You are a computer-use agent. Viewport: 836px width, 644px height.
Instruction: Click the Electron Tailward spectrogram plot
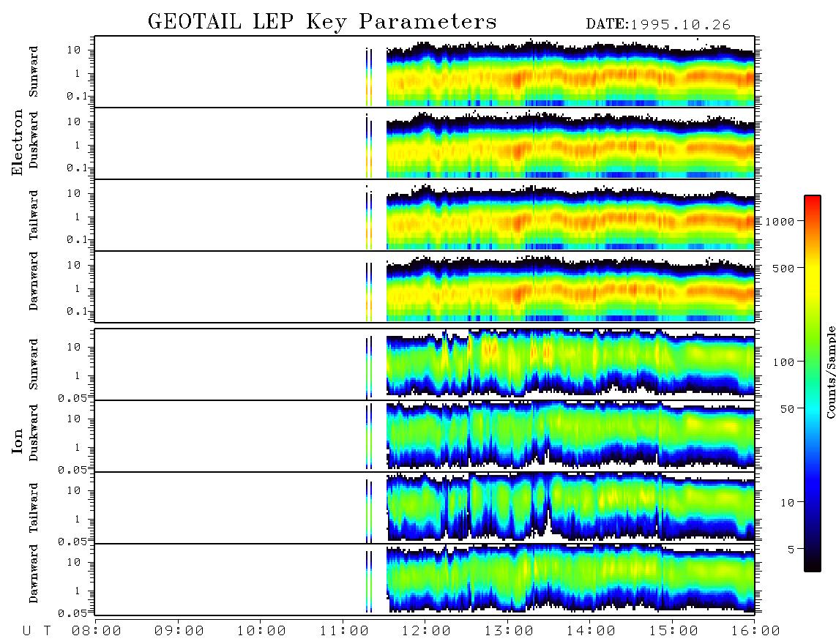pyautogui.click(x=425, y=215)
